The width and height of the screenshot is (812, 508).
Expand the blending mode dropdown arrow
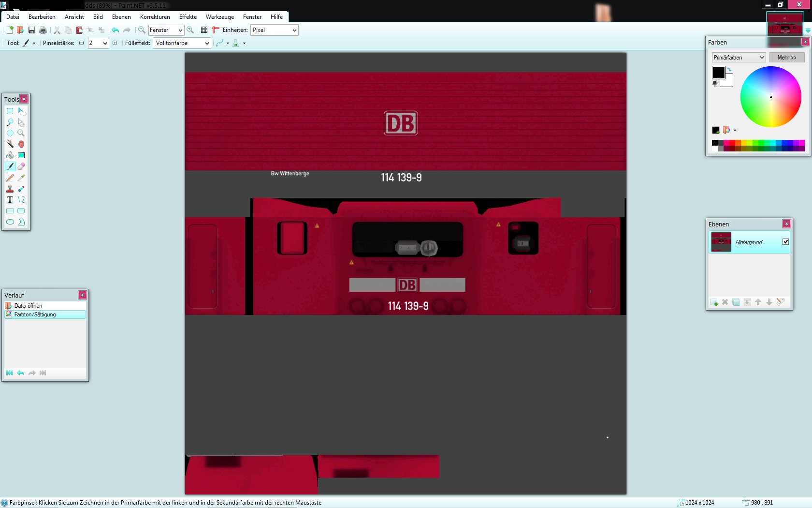click(x=245, y=43)
